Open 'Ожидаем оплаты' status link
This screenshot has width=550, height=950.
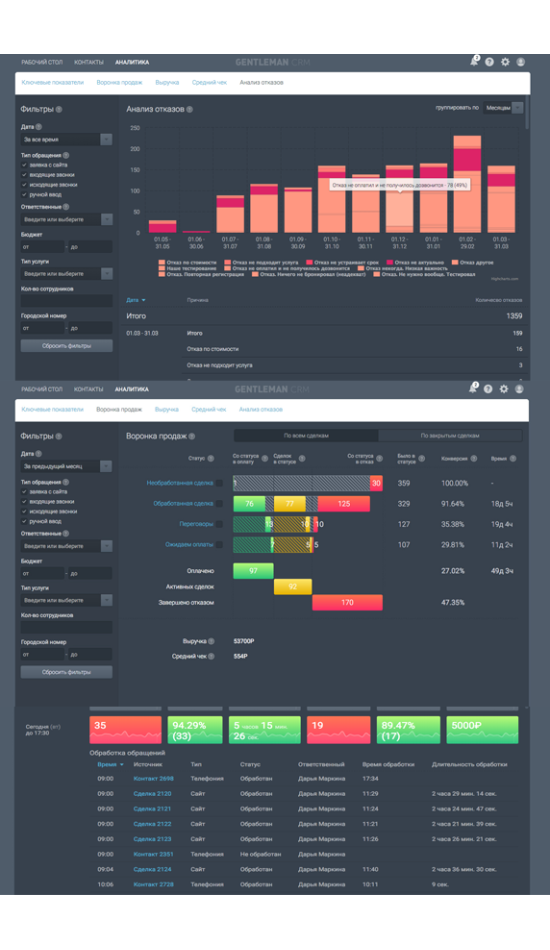189,545
